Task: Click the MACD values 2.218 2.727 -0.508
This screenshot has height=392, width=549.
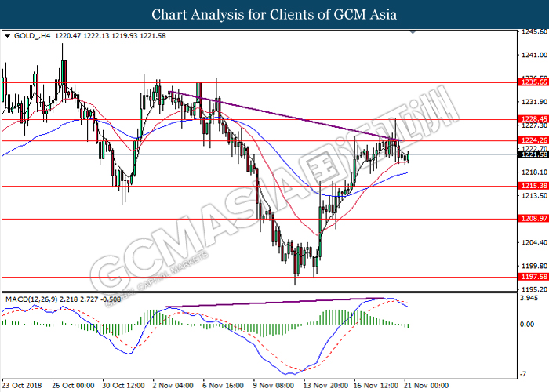Action: pyautogui.click(x=90, y=299)
